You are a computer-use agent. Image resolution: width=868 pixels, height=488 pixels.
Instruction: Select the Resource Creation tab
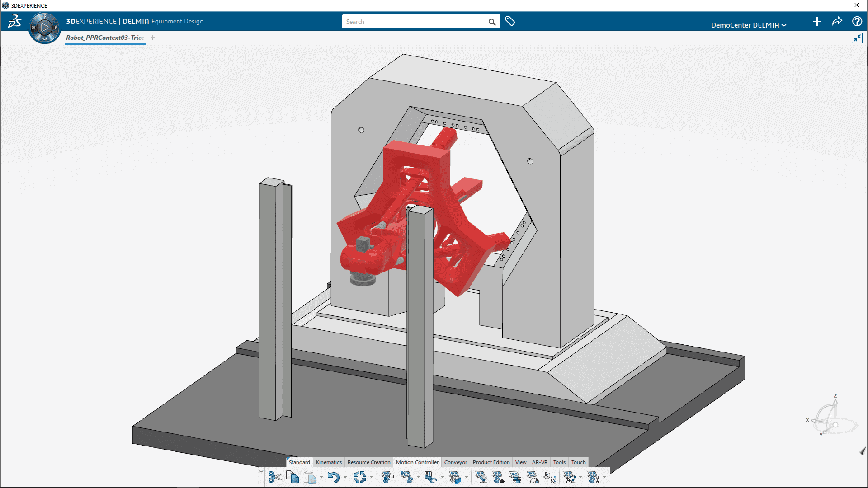[368, 462]
